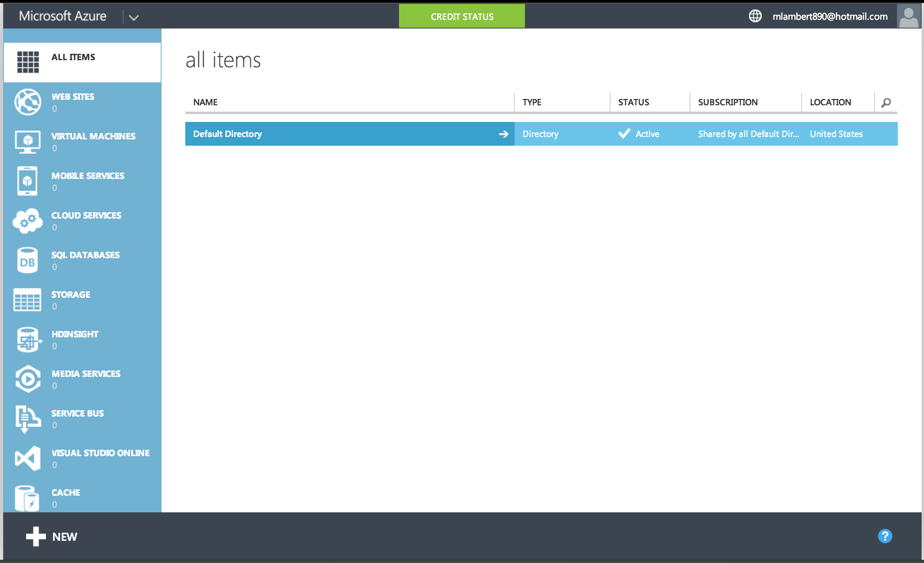Click the globe language selector icon
This screenshot has width=924, height=563.
pos(755,16)
